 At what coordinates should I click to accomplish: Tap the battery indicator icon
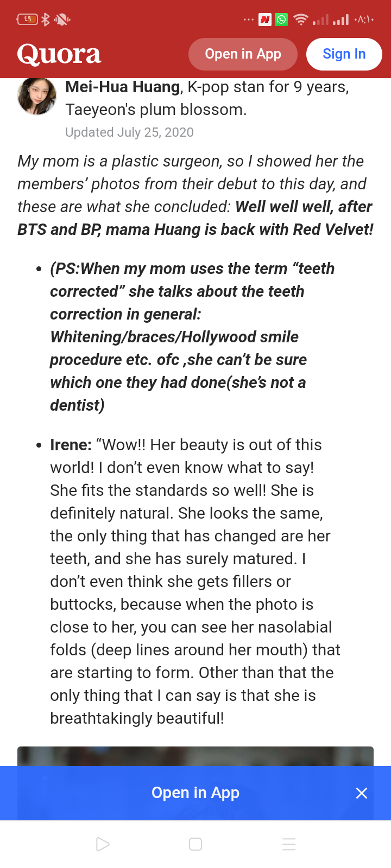click(x=27, y=20)
